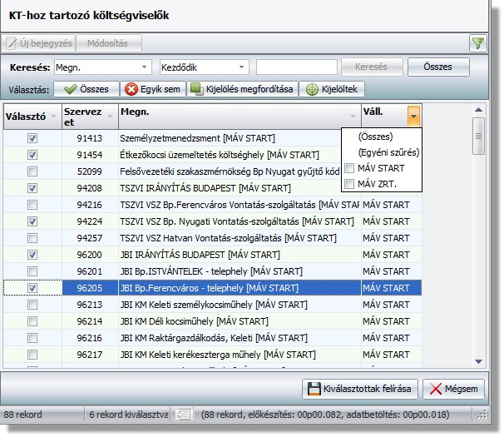Click the status bar resize grip
Image resolution: width=504 pixels, height=437 pixels.
tap(482, 415)
